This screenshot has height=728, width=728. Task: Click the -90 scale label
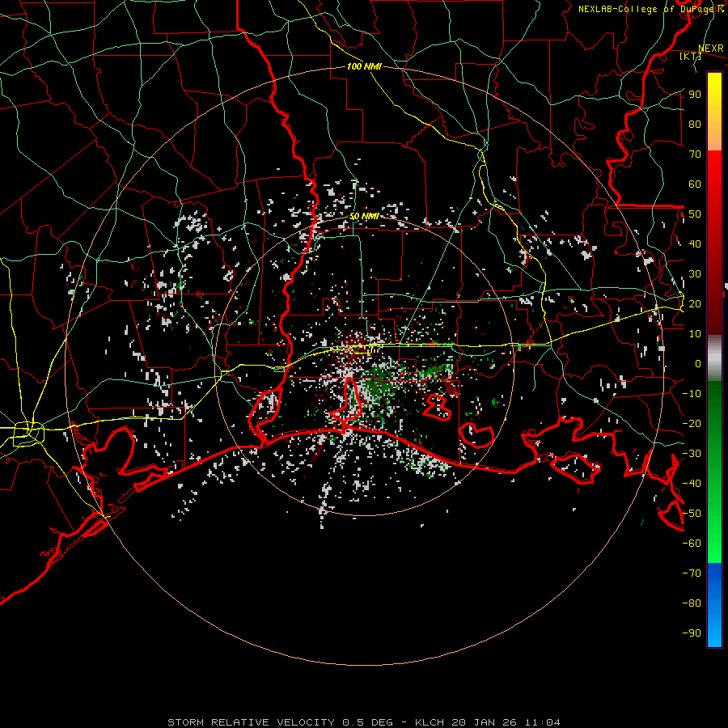click(x=692, y=633)
